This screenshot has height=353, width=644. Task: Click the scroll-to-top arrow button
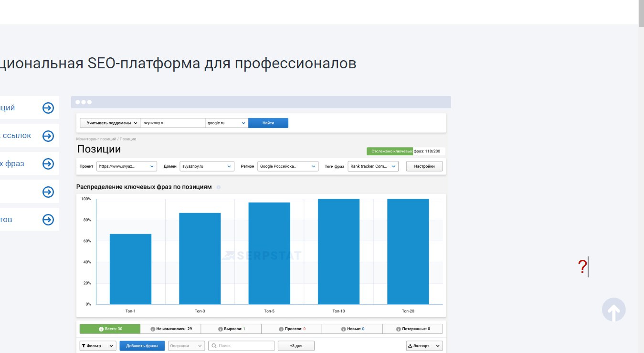tap(613, 310)
